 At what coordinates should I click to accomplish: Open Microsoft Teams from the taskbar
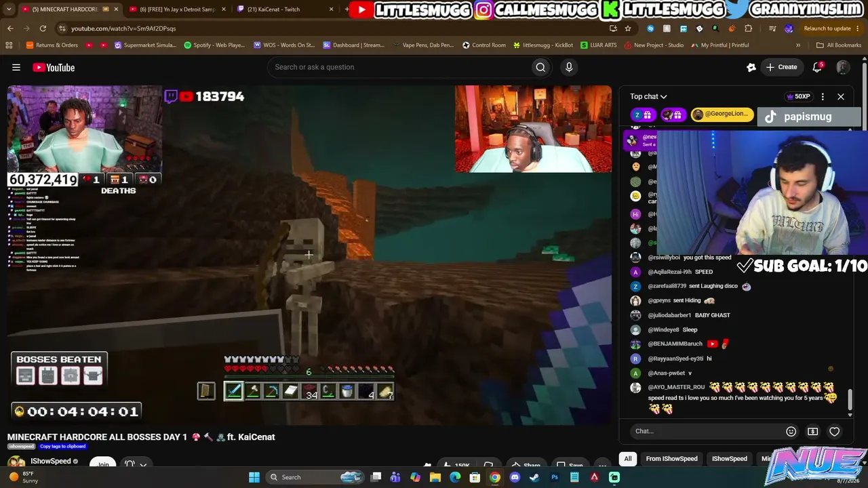click(395, 477)
